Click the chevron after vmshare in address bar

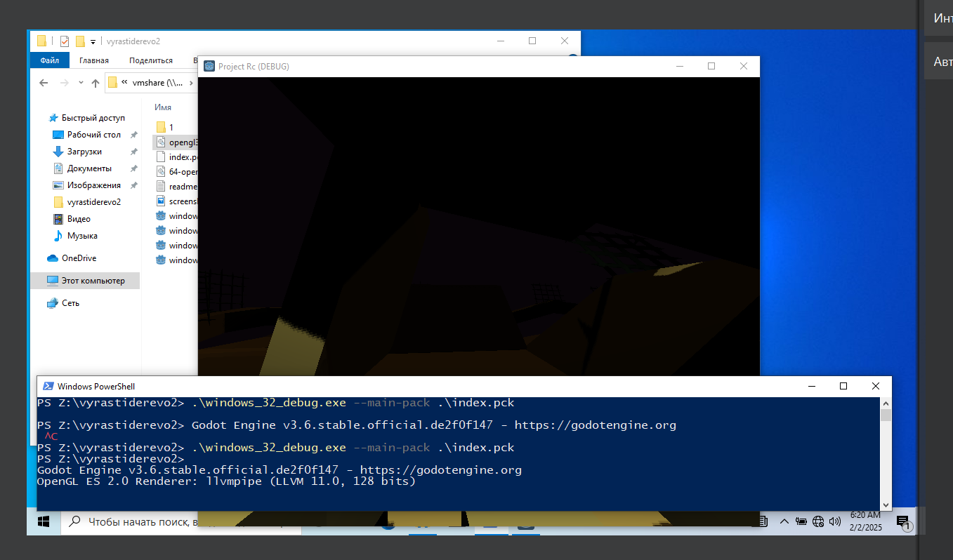coord(191,83)
